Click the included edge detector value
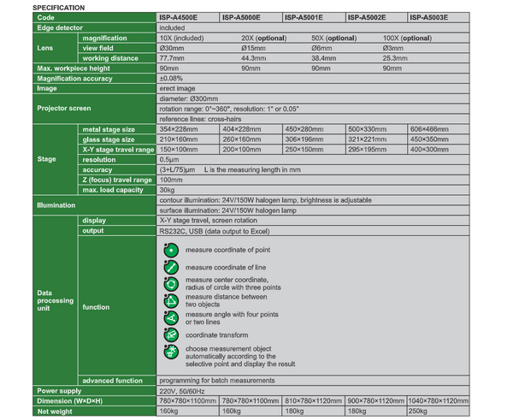Viewport: 513px width, 420px height. [x=172, y=28]
